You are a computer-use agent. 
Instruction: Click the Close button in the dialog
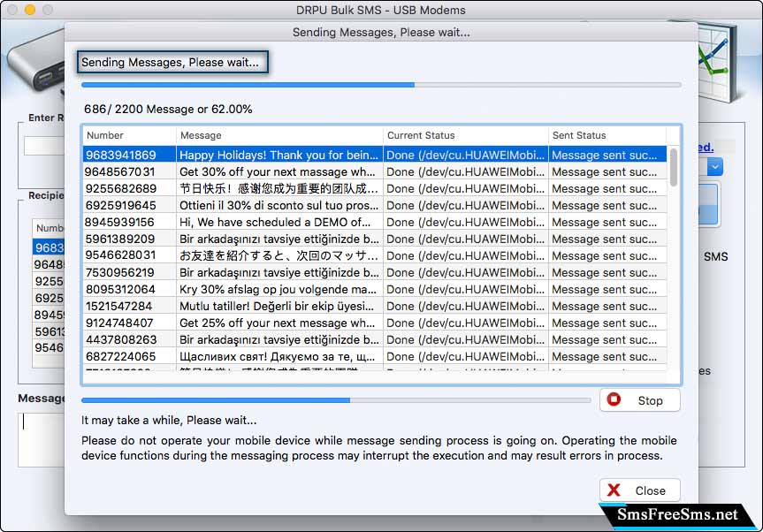639,490
